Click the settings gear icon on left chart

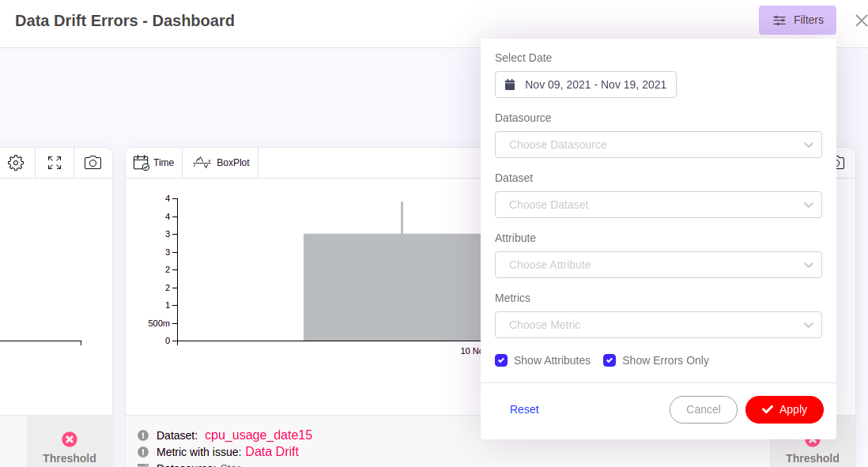click(x=16, y=163)
